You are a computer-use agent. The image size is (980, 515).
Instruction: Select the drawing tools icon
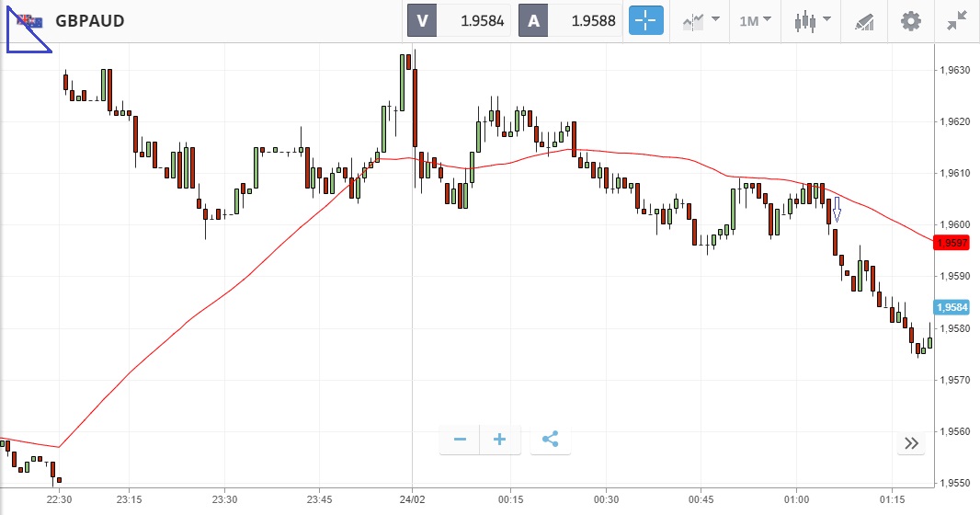[x=864, y=20]
